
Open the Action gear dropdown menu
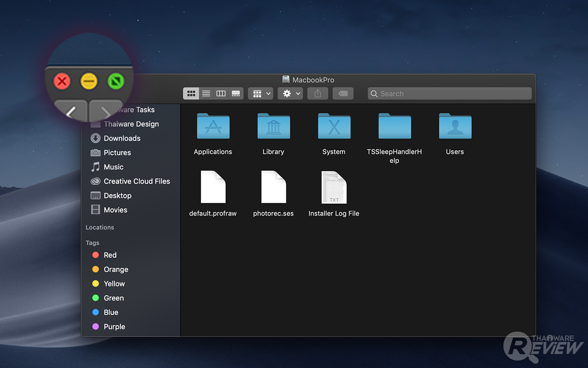tap(290, 93)
